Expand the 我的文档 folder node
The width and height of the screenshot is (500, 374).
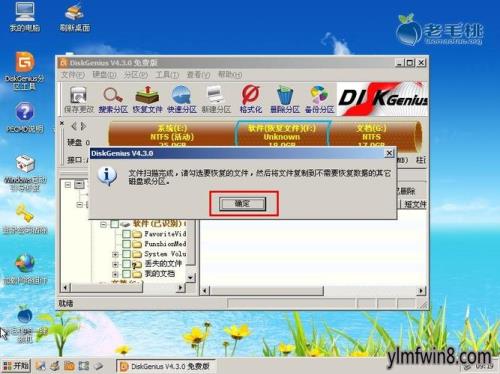pos(115,274)
